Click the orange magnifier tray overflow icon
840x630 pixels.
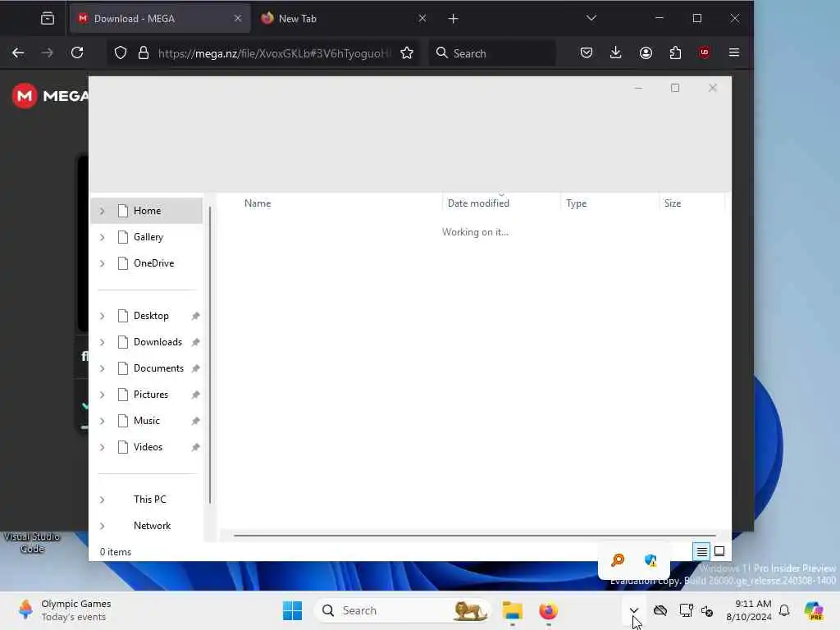[618, 560]
